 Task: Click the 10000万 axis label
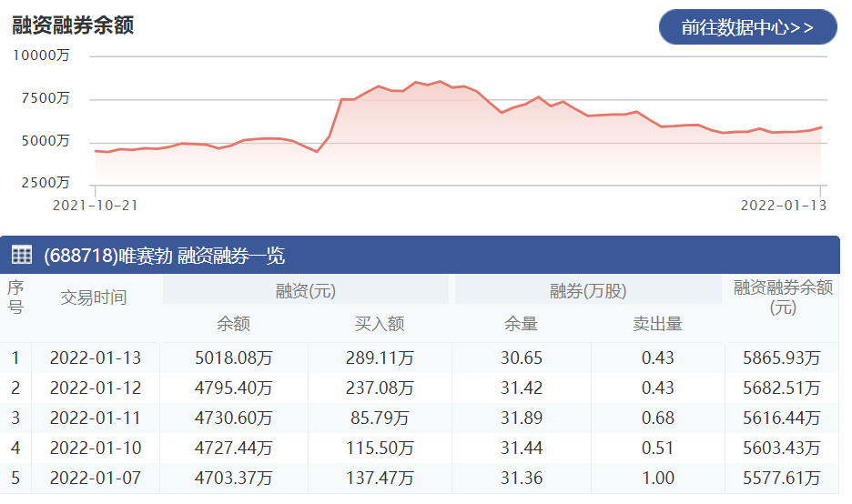point(41,55)
